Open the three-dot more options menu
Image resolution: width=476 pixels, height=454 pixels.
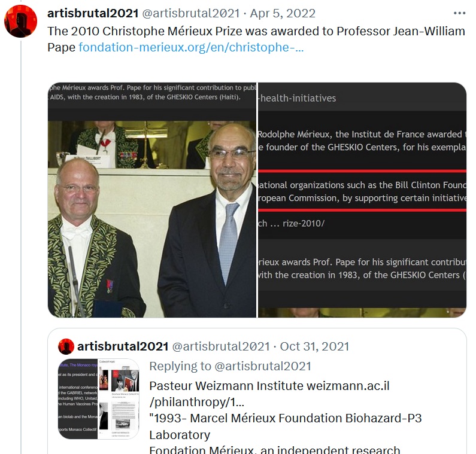pyautogui.click(x=459, y=13)
